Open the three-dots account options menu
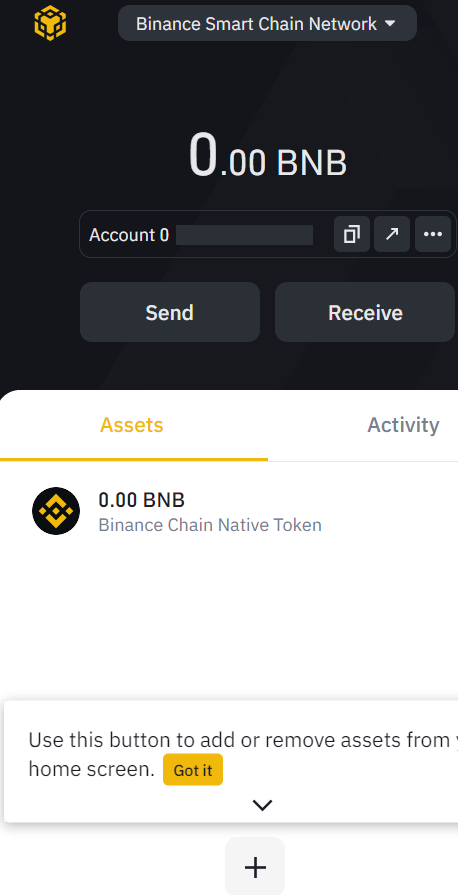This screenshot has height=895, width=458. click(433, 234)
